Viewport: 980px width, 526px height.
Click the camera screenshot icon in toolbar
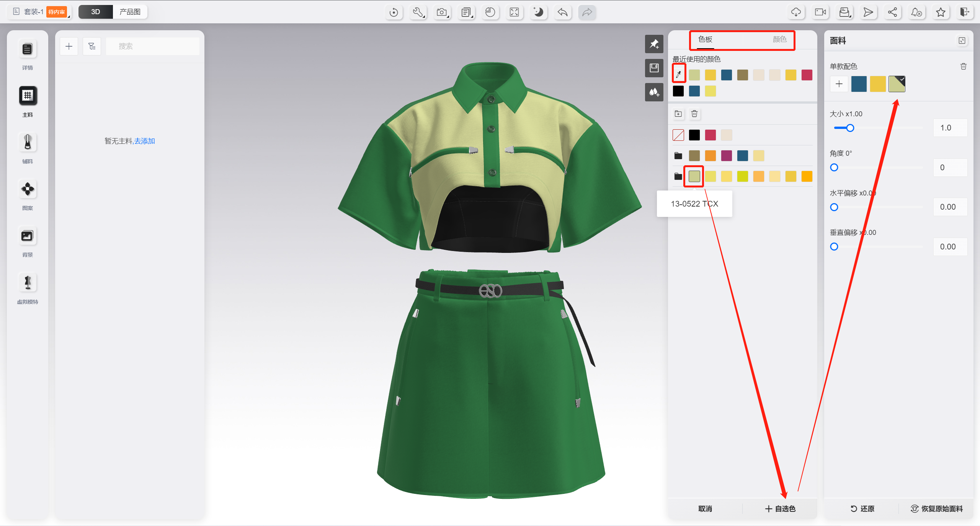tap(442, 12)
